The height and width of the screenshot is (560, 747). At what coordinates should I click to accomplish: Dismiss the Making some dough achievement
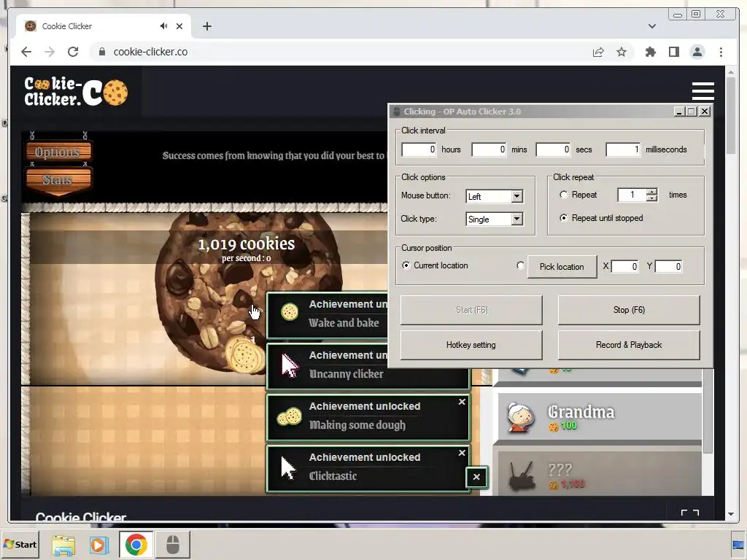tap(462, 402)
